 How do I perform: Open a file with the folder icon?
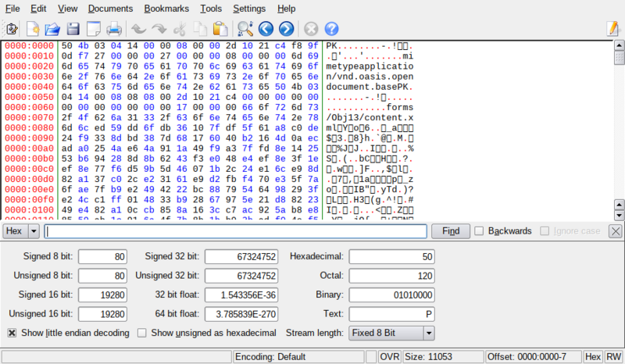[x=52, y=29]
